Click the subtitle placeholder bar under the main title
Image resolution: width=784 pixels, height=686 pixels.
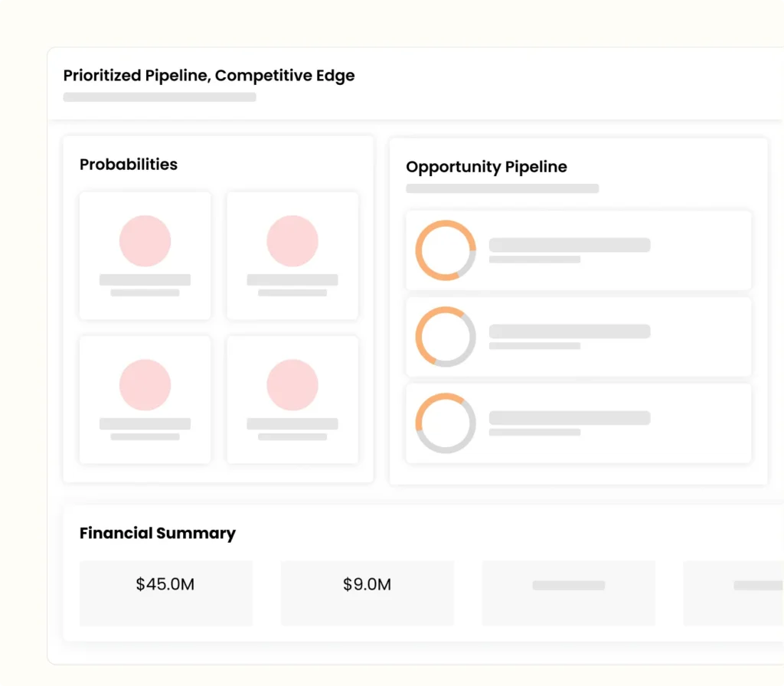(159, 97)
